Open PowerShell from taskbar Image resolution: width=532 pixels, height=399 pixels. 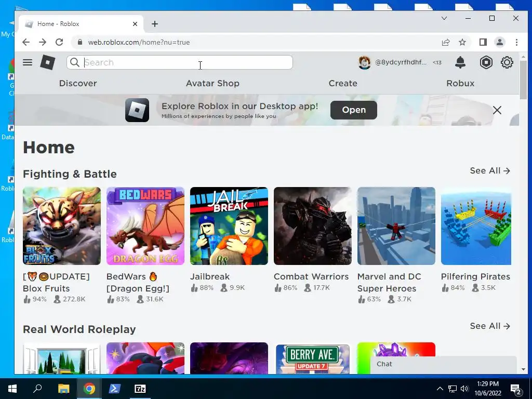114,389
